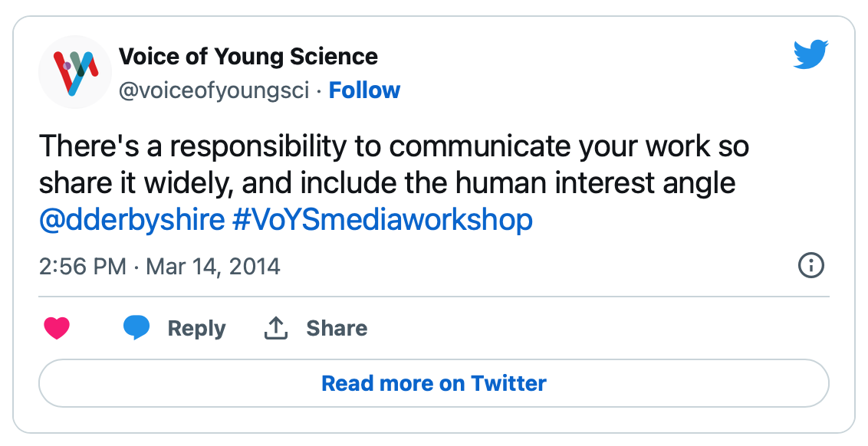868x446 pixels.
Task: Click the blue Twitter bird logo
Action: [810, 54]
